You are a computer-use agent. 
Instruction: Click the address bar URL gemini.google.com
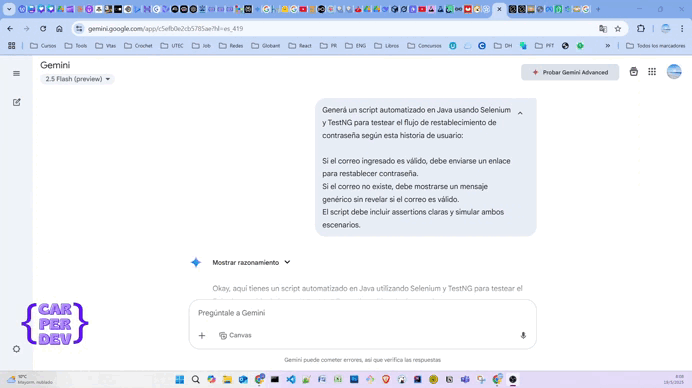[165, 29]
